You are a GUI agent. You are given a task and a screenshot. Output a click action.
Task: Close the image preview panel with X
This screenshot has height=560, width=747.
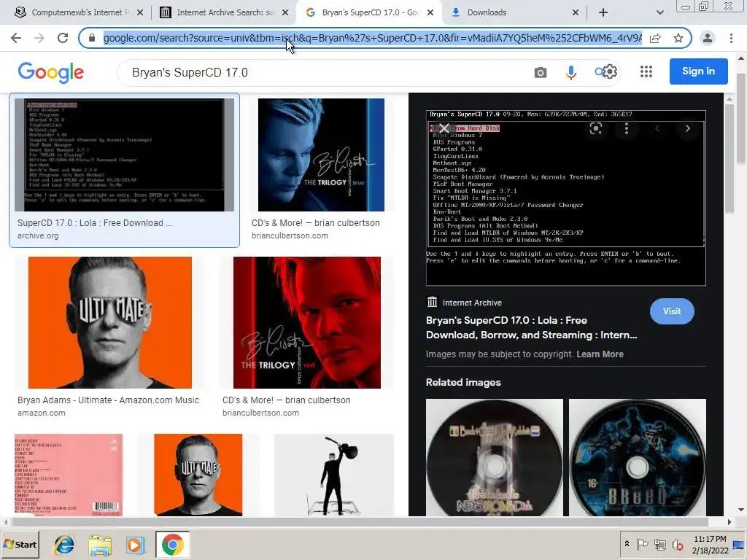(444, 128)
